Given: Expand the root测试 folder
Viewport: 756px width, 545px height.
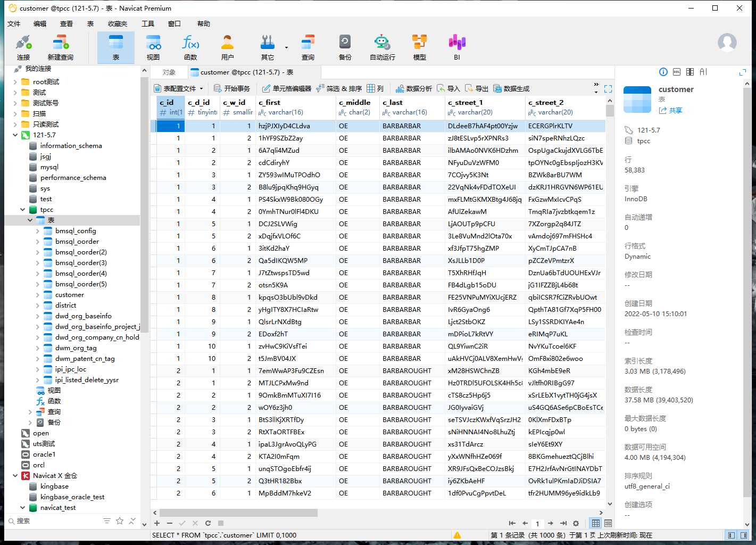Looking at the screenshot, I should [15, 82].
